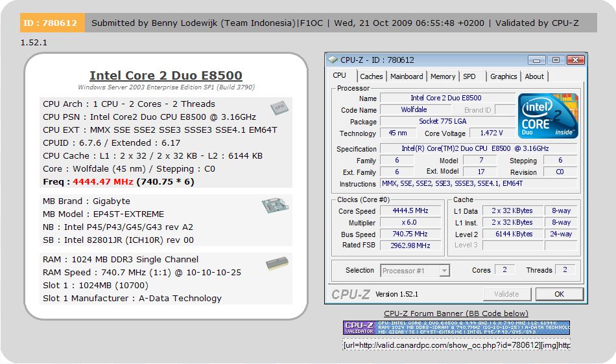Viewport: 616px width, 364px height.
Task: Click the CPU-Z Forum Banner link
Action: tap(456, 313)
